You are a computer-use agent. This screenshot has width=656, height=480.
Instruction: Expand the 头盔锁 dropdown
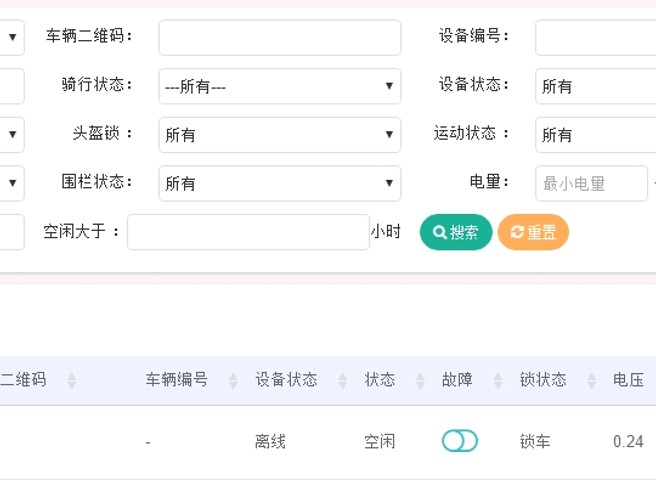pos(279,134)
